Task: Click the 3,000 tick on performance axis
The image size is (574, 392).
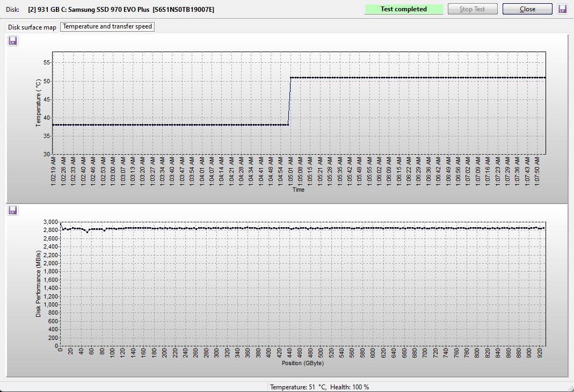Action: pos(49,222)
